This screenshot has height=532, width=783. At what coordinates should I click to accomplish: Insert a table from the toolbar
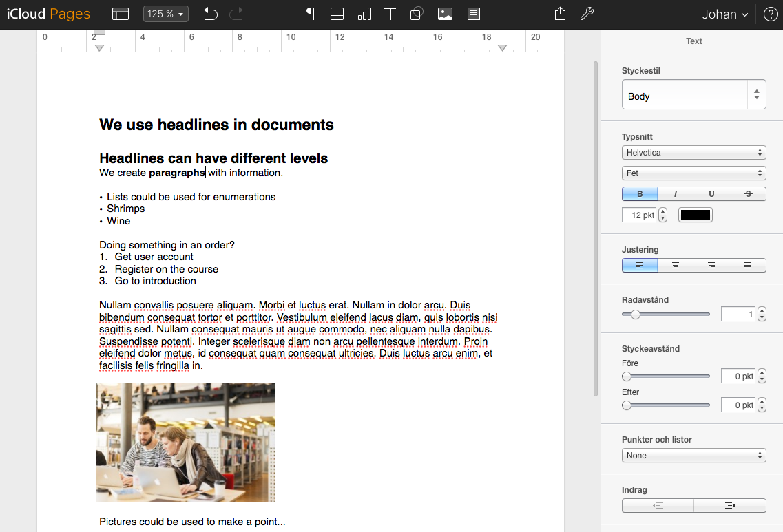(x=337, y=14)
